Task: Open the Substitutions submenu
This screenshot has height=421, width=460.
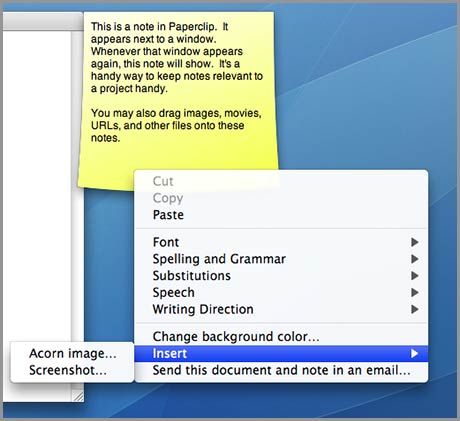Action: tap(281, 276)
